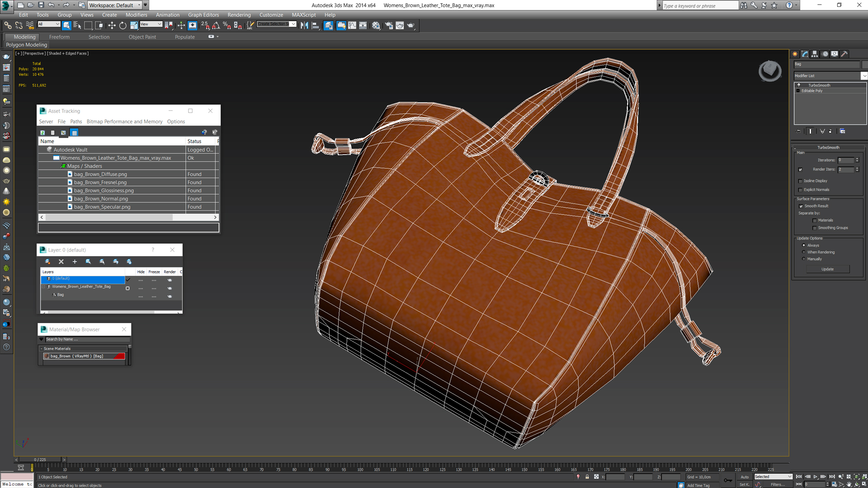Screen dimensions: 868x488
Task: Click Delete layer X icon in Layer window
Action: [61, 262]
